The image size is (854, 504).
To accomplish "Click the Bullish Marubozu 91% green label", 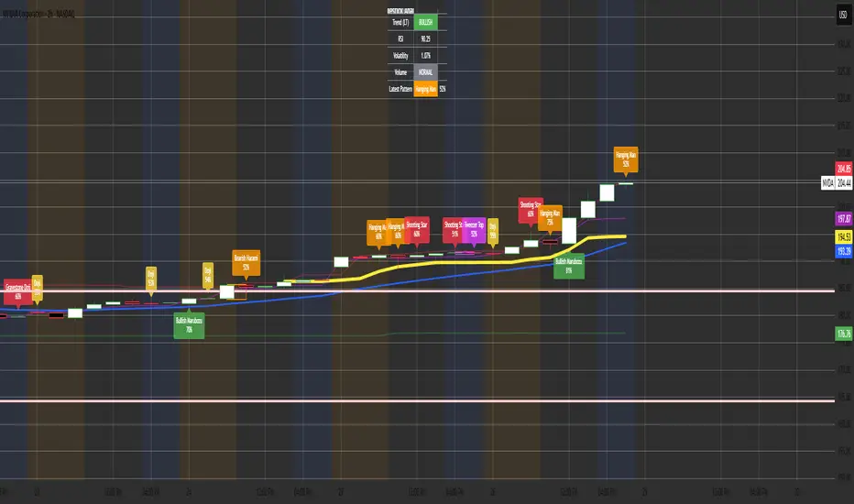I will tap(569, 266).
